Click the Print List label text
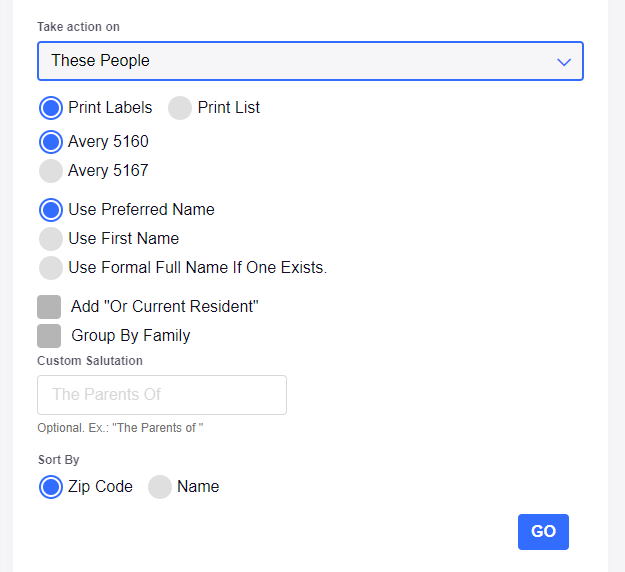 pos(229,108)
